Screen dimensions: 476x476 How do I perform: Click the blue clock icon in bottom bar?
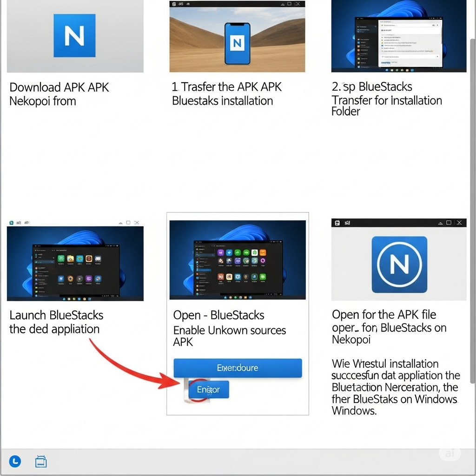tap(15, 462)
